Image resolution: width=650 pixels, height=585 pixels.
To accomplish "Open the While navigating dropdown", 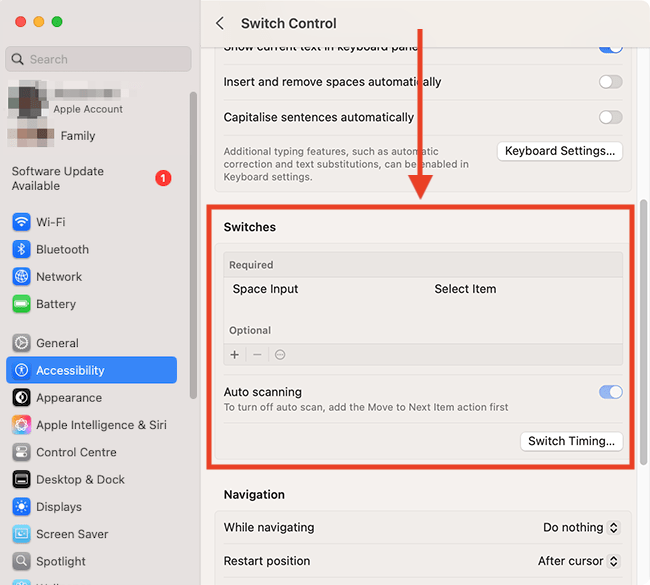I will pyautogui.click(x=581, y=528).
